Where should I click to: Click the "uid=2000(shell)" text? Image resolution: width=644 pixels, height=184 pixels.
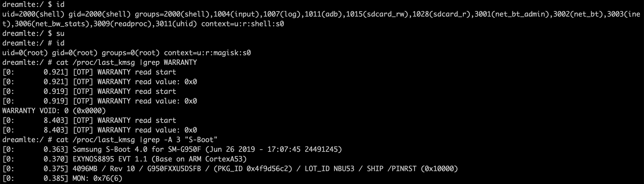(33, 14)
